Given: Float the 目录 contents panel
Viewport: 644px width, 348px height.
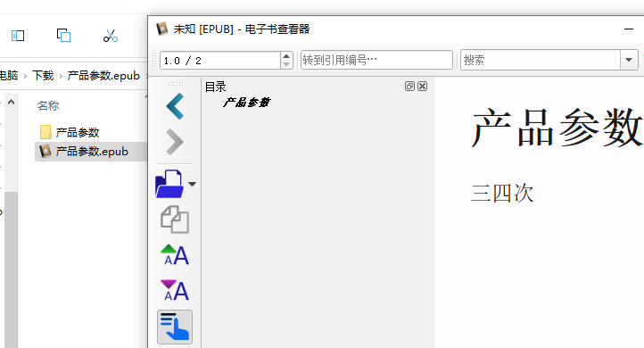Looking at the screenshot, I should (x=409, y=86).
